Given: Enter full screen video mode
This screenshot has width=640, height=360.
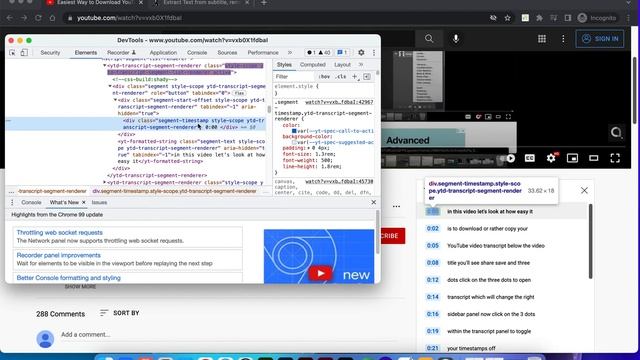Looking at the screenshot, I should pos(615,158).
